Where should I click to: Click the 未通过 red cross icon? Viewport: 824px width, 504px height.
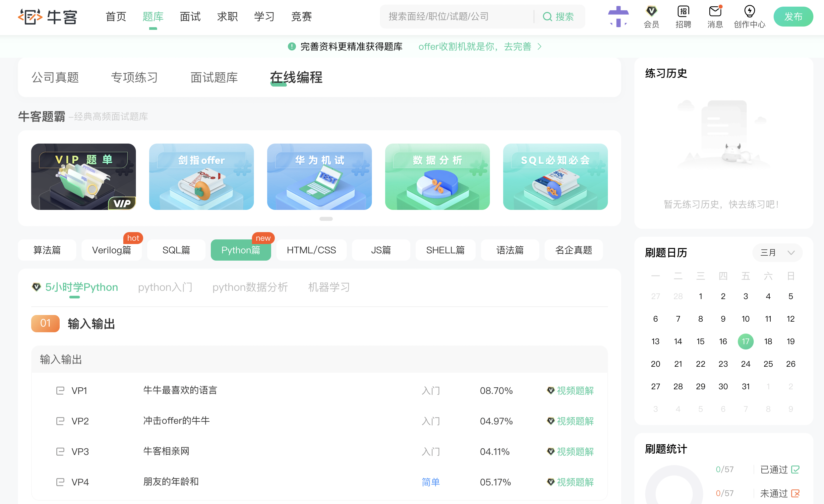tap(795, 493)
